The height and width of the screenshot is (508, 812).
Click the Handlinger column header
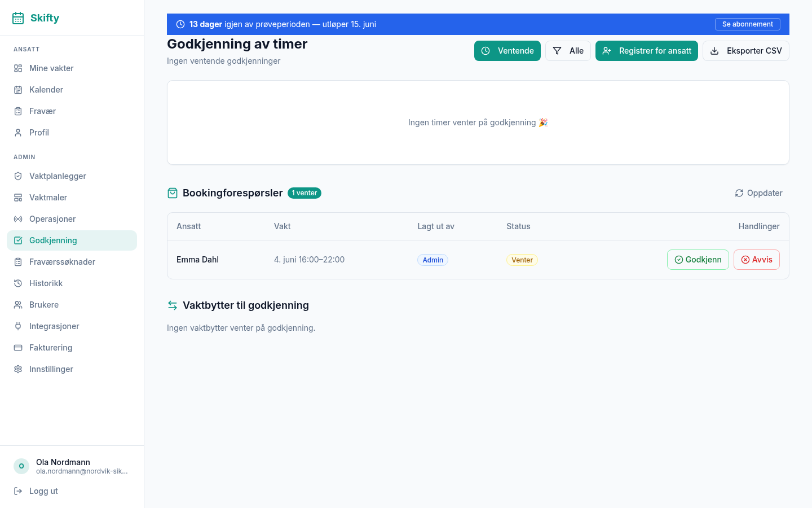pos(759,226)
